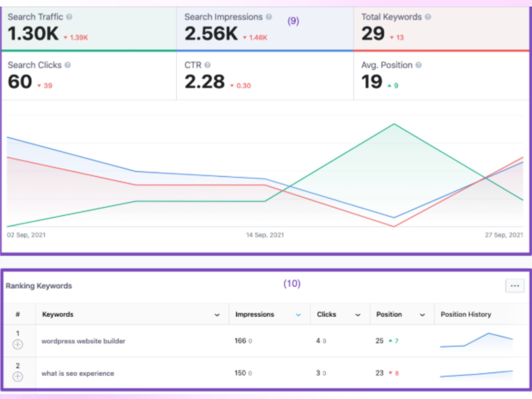Click the Avg. Position help icon

pos(418,65)
